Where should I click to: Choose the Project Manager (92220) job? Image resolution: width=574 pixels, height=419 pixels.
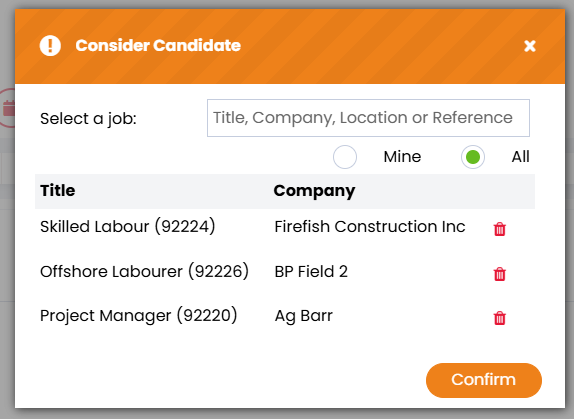coord(139,316)
